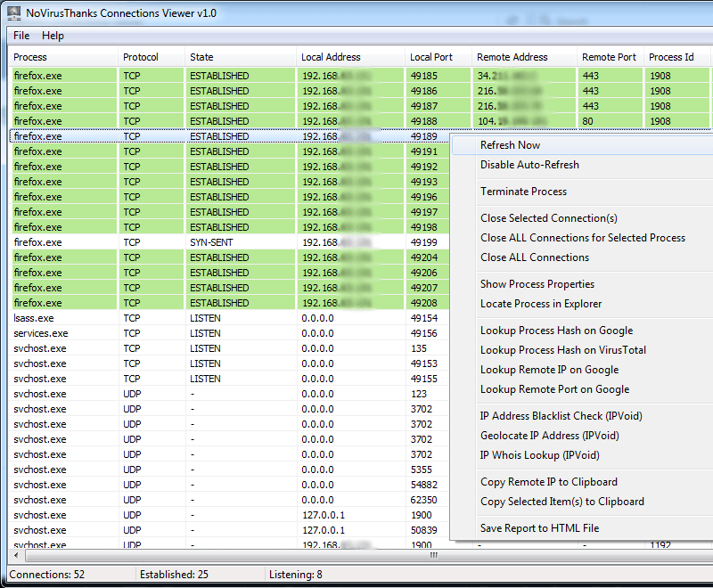The width and height of the screenshot is (713, 588).
Task: Open the Help menu
Action: (53, 36)
